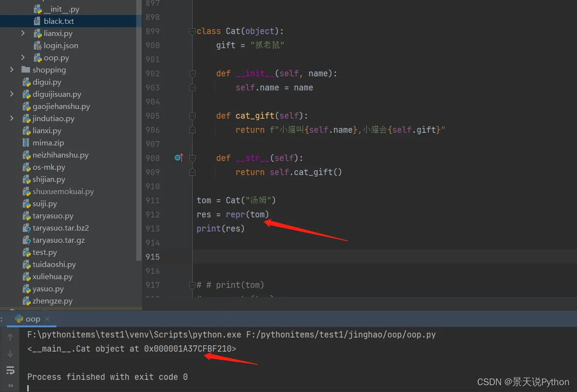Place the cursor on empty line 915
This screenshot has width=577, height=392.
[x=341, y=257]
